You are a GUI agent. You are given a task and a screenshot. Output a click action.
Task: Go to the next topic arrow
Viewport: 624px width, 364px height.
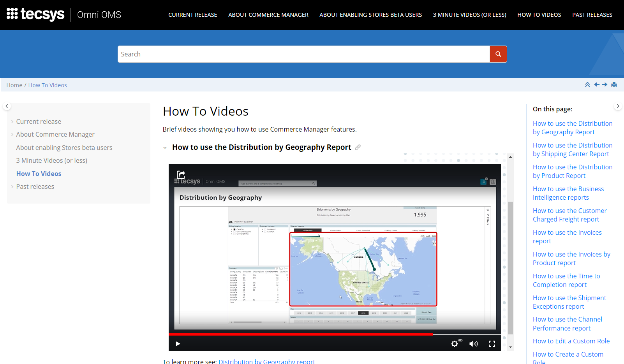(x=605, y=85)
